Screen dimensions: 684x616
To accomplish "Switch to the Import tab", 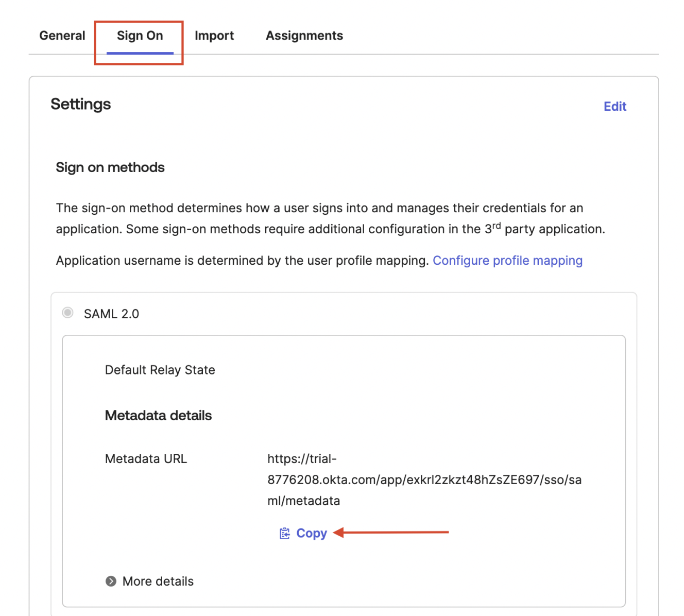I will (214, 36).
